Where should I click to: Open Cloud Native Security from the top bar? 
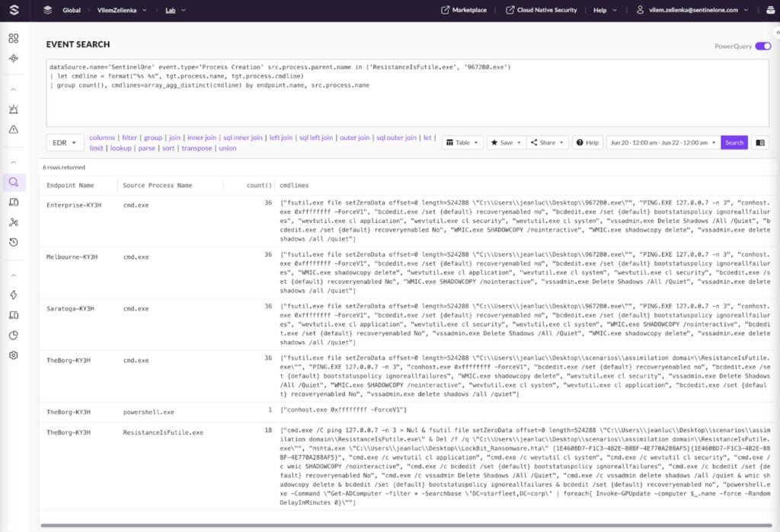[x=545, y=10]
